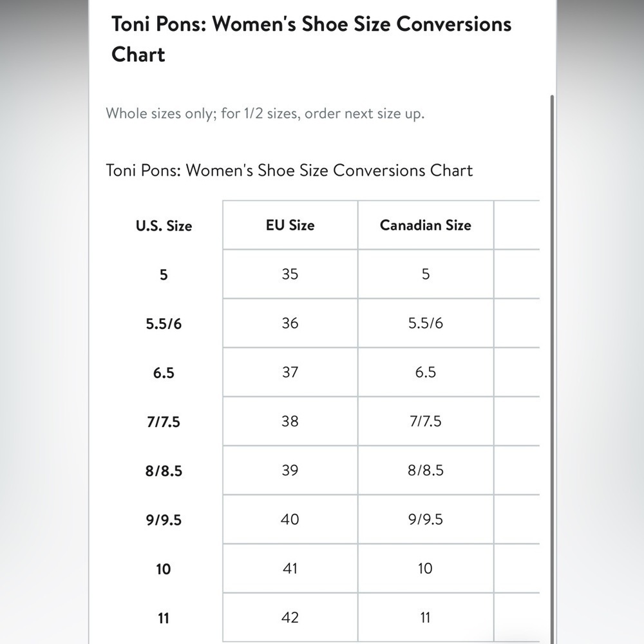Image resolution: width=644 pixels, height=644 pixels.
Task: Click the bold chart title heading
Action: coord(311,39)
